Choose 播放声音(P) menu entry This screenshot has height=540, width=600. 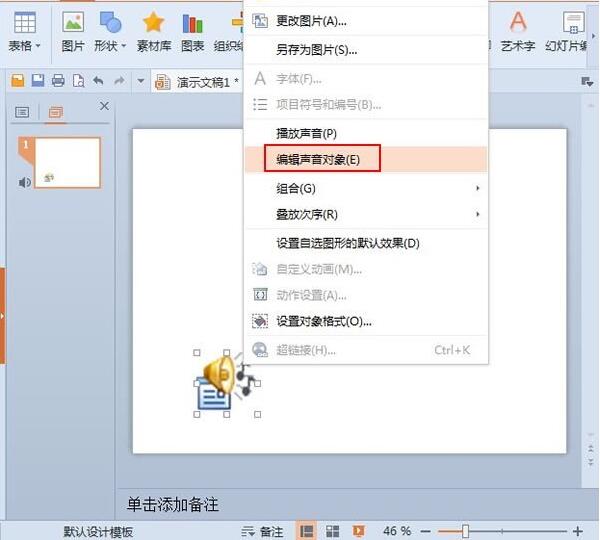coord(365,134)
